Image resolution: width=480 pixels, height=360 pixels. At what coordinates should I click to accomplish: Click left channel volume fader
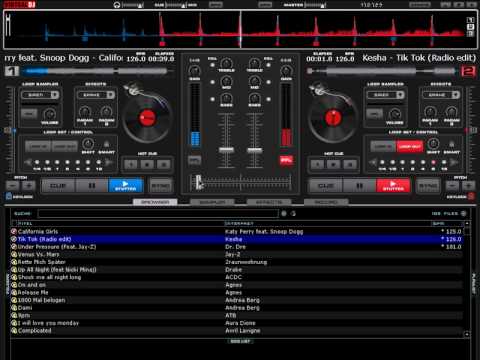(x=226, y=149)
